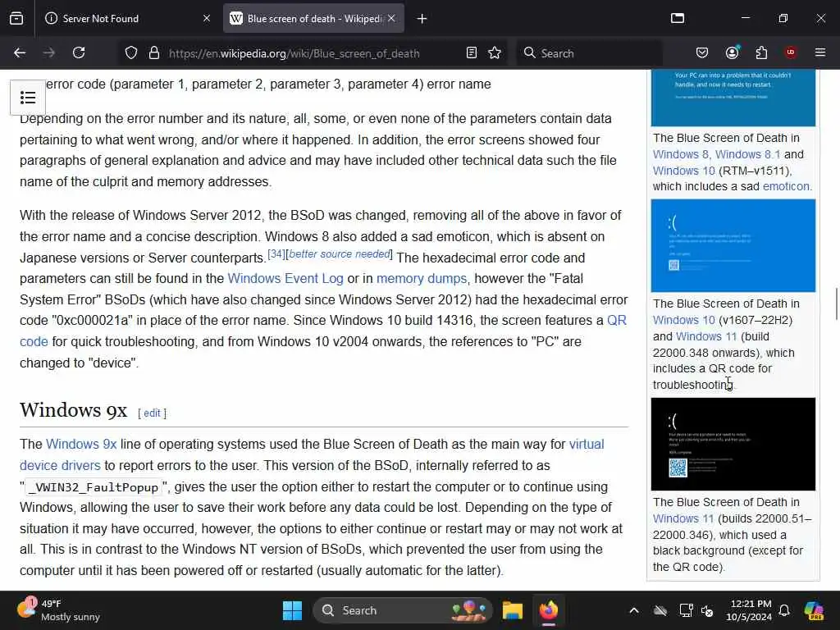Screen dimensions: 840x630
Task: Click the browser Search box
Action: click(x=589, y=53)
